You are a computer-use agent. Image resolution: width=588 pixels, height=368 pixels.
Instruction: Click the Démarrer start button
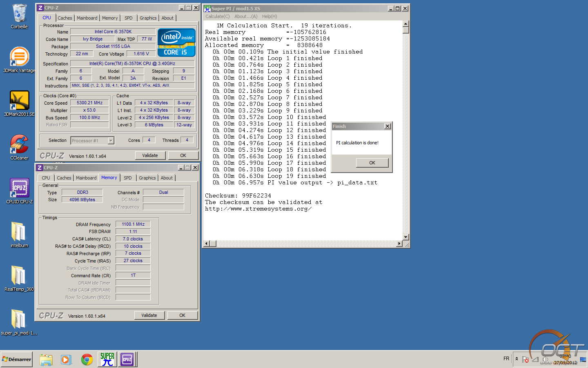pyautogui.click(x=17, y=359)
